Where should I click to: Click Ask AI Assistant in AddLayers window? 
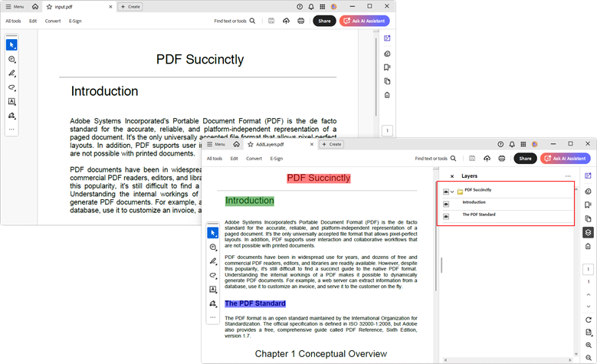(566, 159)
